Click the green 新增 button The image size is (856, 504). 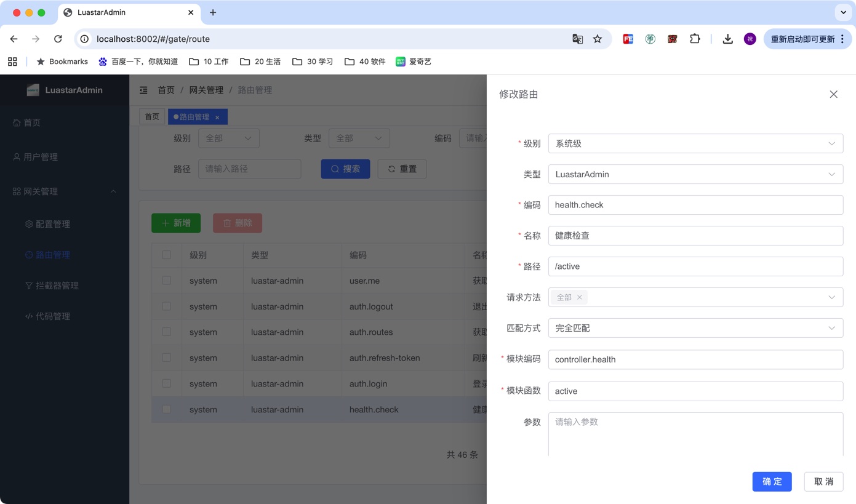pyautogui.click(x=176, y=223)
